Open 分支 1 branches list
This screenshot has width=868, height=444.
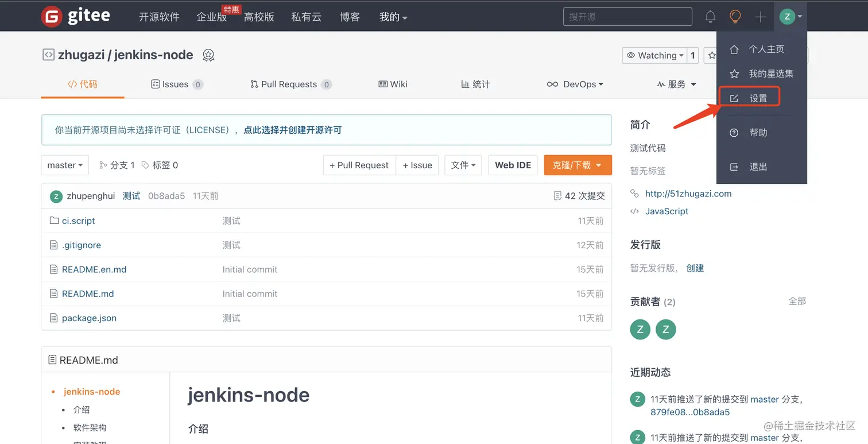tap(117, 165)
